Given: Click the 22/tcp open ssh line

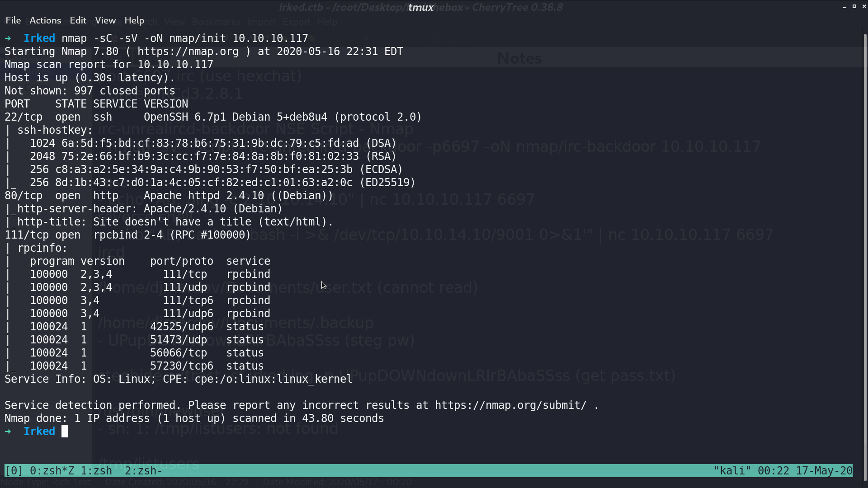Looking at the screenshot, I should [213, 117].
